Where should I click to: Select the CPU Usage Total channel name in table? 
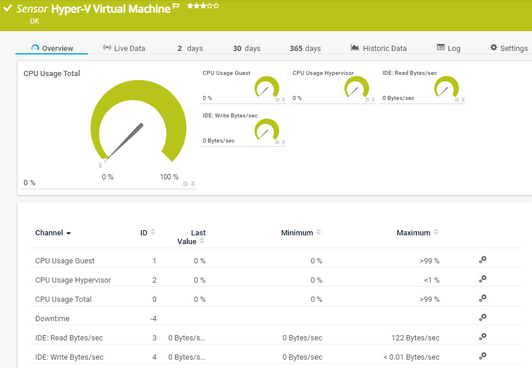pos(63,299)
